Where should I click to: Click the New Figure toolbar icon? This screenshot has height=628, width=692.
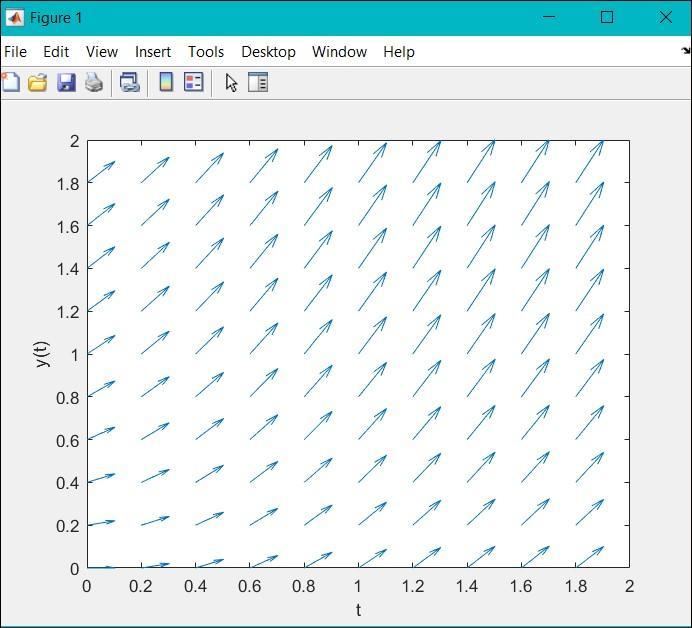tap(11, 83)
